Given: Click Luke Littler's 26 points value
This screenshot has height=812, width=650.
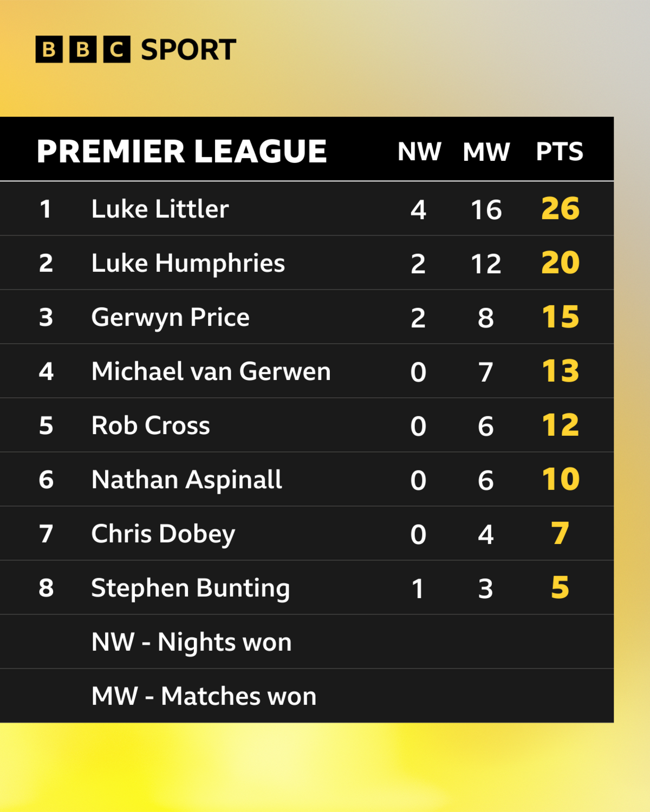Looking at the screenshot, I should [561, 208].
